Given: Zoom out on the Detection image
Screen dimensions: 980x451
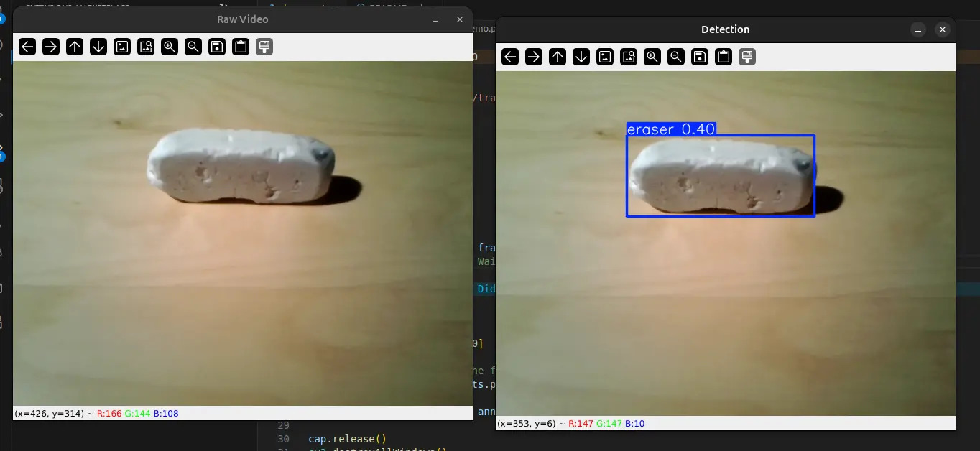Looking at the screenshot, I should (676, 57).
